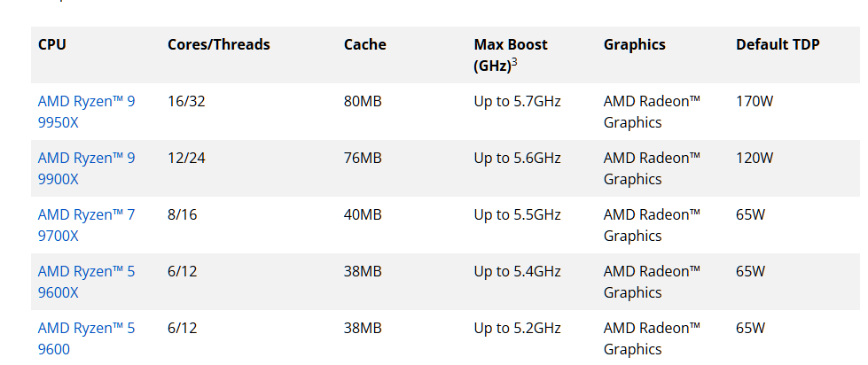The width and height of the screenshot is (868, 365).
Task: Select the 170W TDP cell
Action: pyautogui.click(x=754, y=101)
